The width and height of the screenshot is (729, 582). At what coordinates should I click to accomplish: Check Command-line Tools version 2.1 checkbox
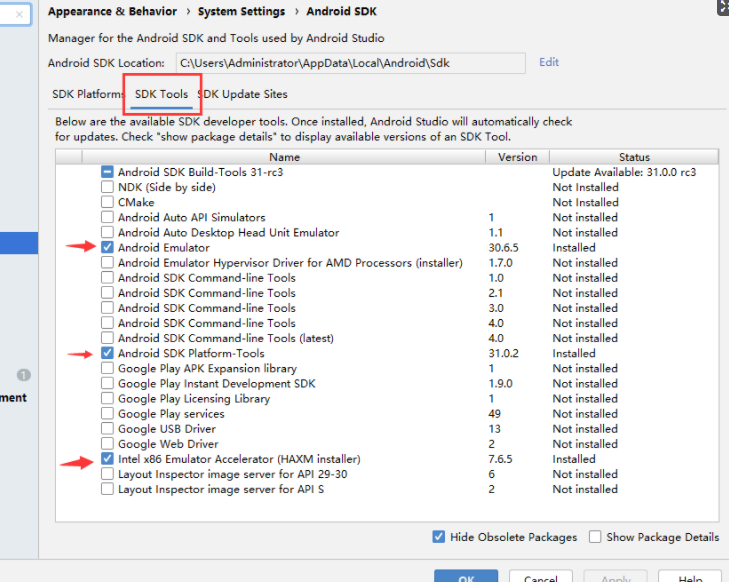[x=107, y=293]
